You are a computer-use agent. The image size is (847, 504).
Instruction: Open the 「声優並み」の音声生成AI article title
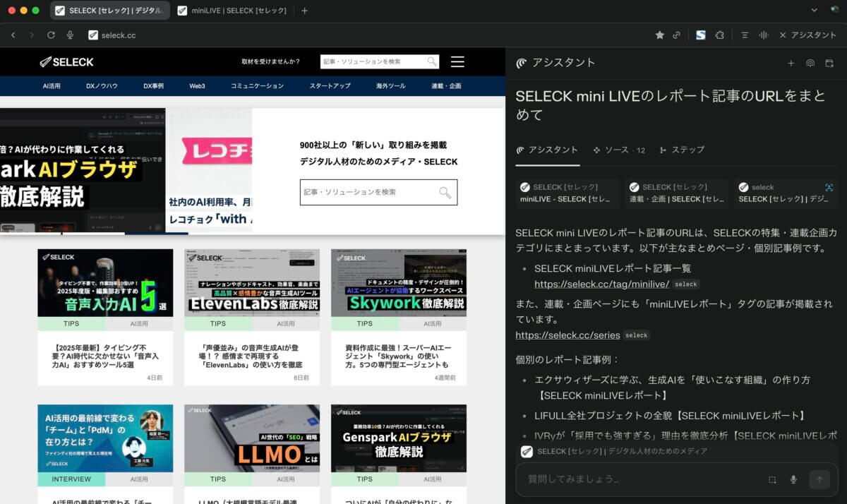252,356
